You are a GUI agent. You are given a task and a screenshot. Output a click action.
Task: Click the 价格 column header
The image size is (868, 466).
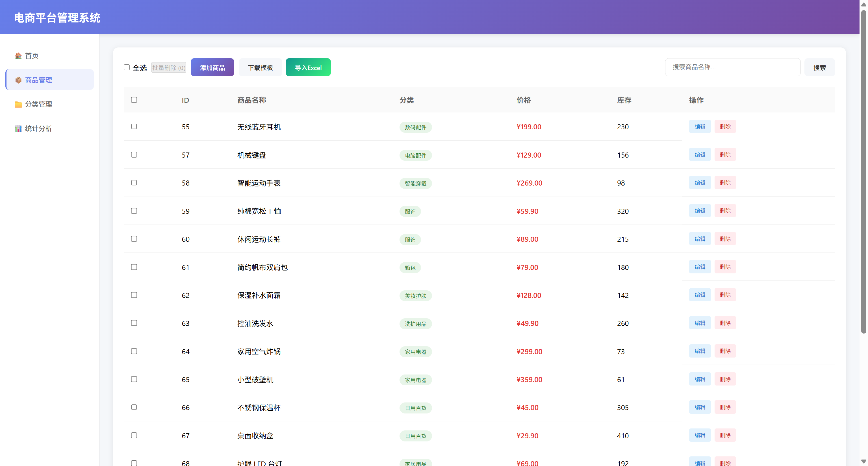[x=523, y=100]
